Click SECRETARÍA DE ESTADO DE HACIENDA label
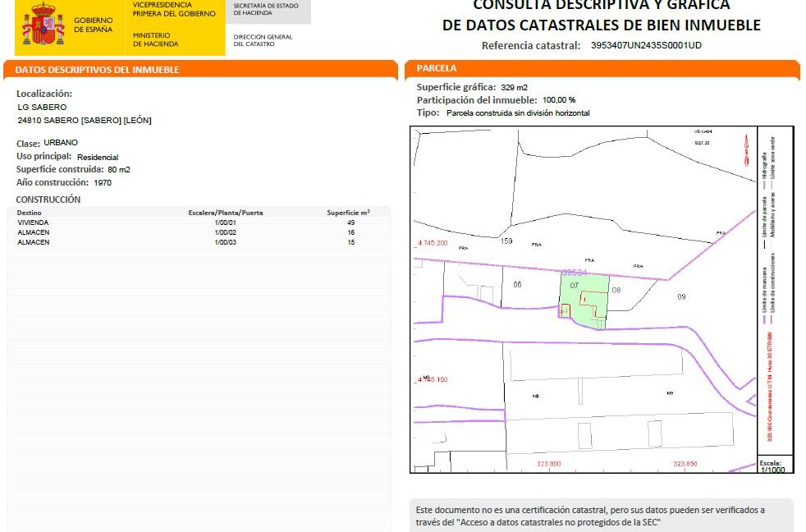The height and width of the screenshot is (532, 806). point(266,9)
